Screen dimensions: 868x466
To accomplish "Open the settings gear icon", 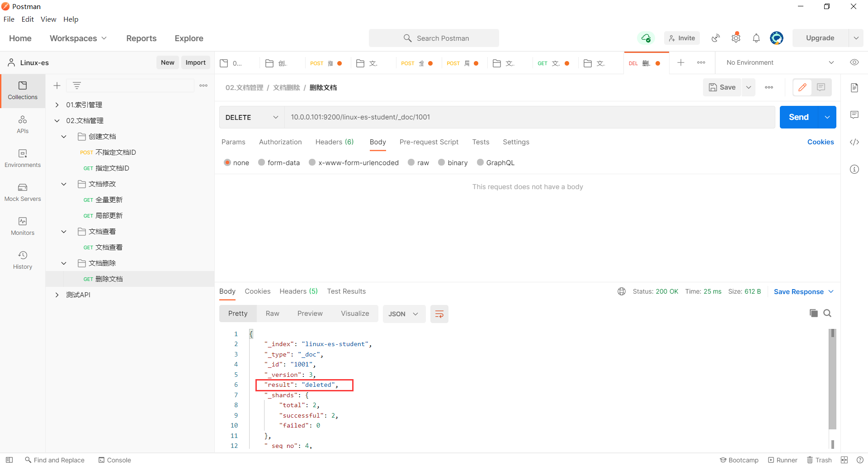I will (x=736, y=38).
